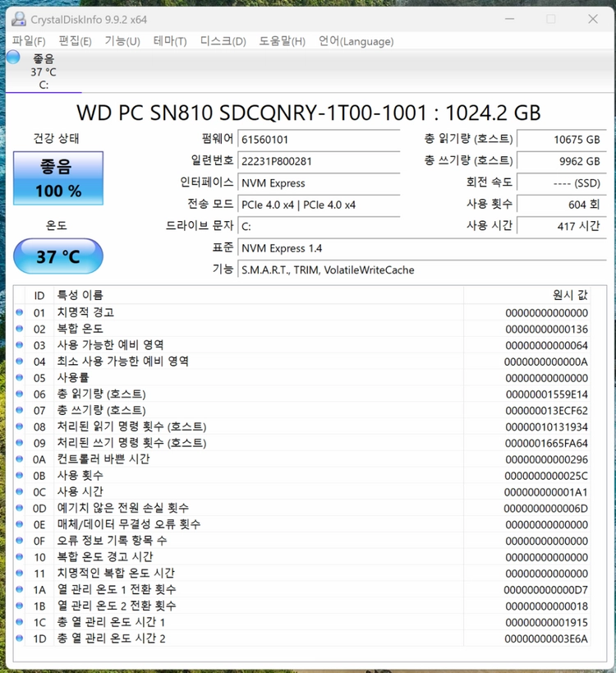This screenshot has width=616, height=673.
Task: Open the 편집(E) menu
Action: (x=75, y=41)
